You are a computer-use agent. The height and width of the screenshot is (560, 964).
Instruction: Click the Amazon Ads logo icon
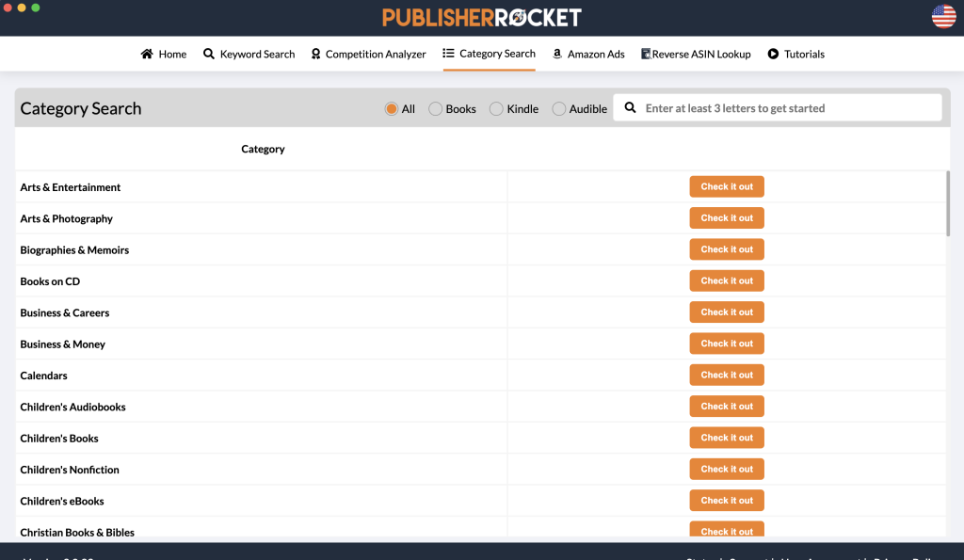click(557, 55)
